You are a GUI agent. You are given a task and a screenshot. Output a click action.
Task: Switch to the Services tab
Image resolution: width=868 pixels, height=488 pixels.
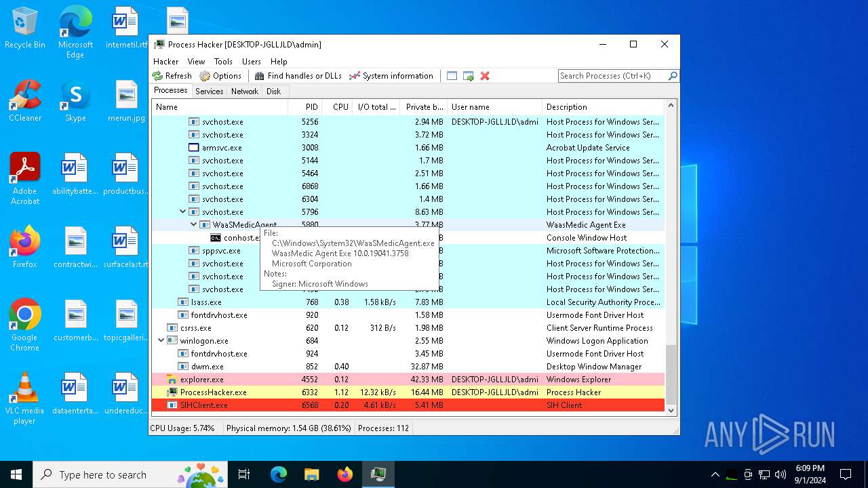pyautogui.click(x=209, y=91)
